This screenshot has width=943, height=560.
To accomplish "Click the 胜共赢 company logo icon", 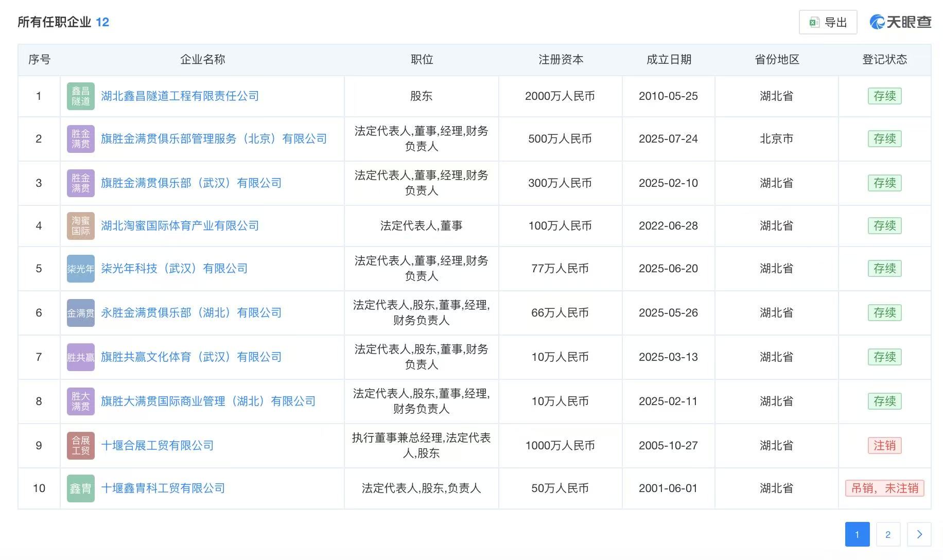I will (81, 357).
